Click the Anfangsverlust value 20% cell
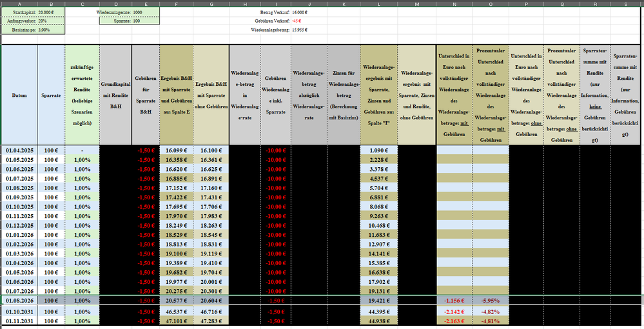644x329 pixels. pyautogui.click(x=51, y=21)
